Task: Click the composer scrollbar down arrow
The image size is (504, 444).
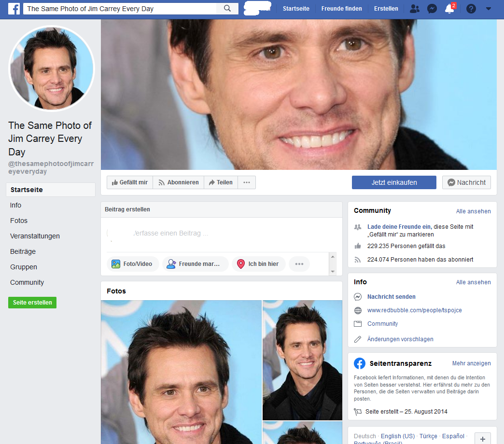Action: tap(333, 272)
